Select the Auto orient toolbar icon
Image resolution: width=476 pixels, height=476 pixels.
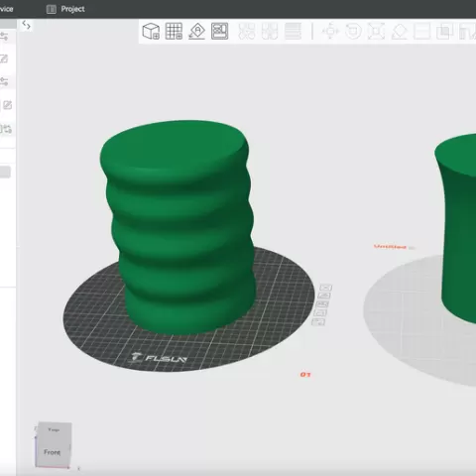(196, 32)
